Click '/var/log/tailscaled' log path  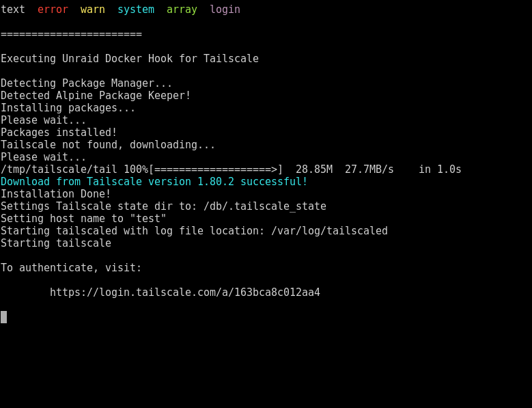[x=329, y=231]
